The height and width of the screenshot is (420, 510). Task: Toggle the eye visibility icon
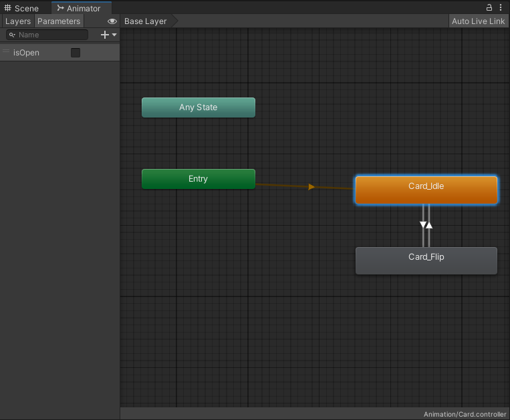[x=112, y=21]
